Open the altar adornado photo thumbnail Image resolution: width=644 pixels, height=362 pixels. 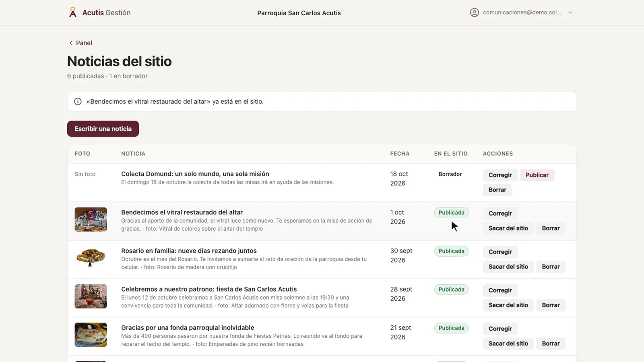91,296
